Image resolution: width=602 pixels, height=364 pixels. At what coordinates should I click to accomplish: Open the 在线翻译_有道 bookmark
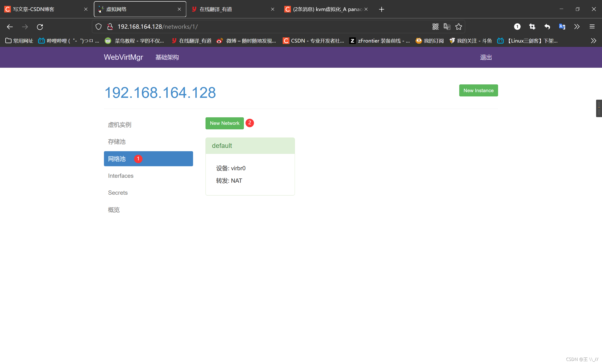(x=192, y=41)
